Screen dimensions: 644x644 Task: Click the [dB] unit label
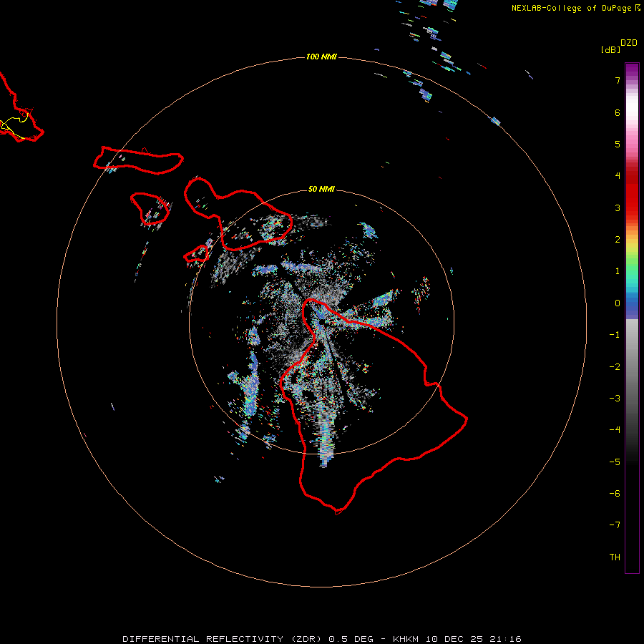click(611, 49)
